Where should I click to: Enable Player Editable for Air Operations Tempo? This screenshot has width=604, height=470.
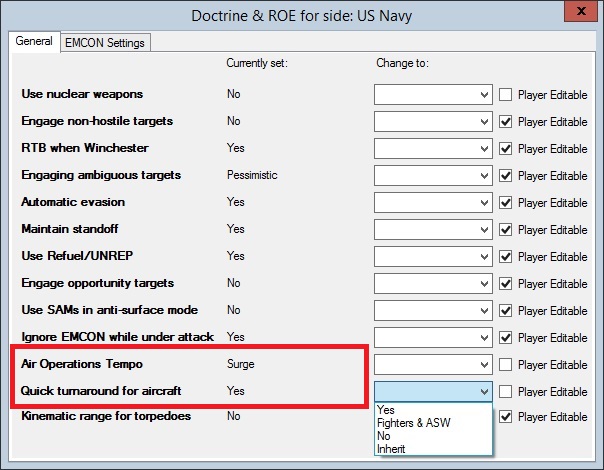(x=505, y=364)
